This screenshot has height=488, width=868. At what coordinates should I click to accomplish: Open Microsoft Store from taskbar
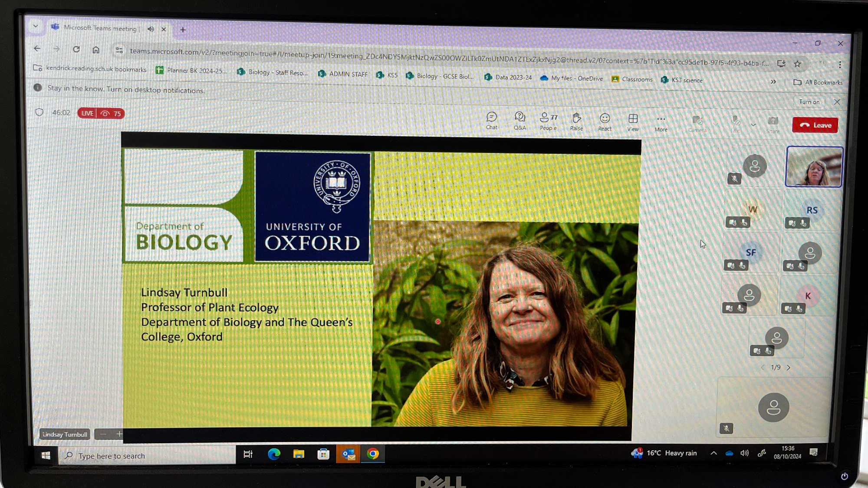(x=323, y=454)
